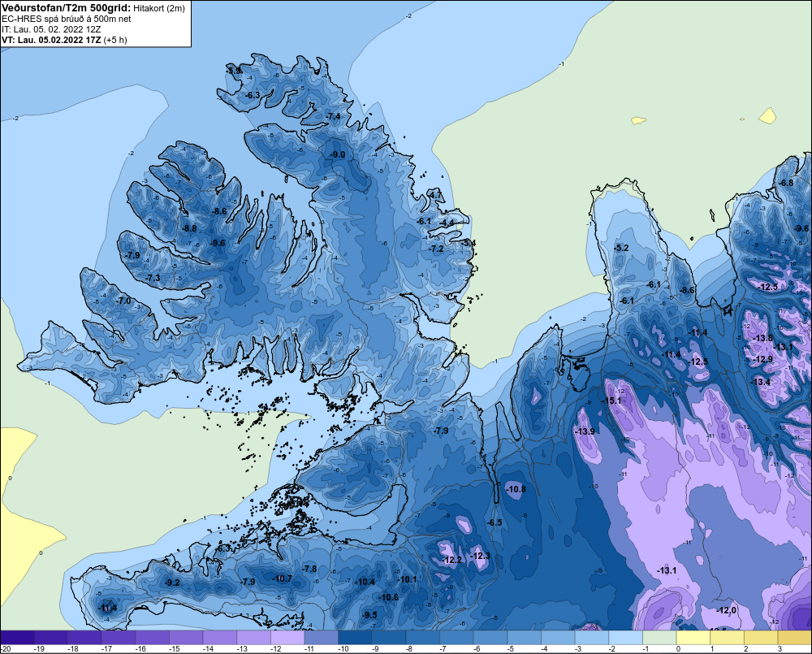The image size is (812, 654).
Task: Click the -7.4 temperature label
Action: tap(334, 116)
